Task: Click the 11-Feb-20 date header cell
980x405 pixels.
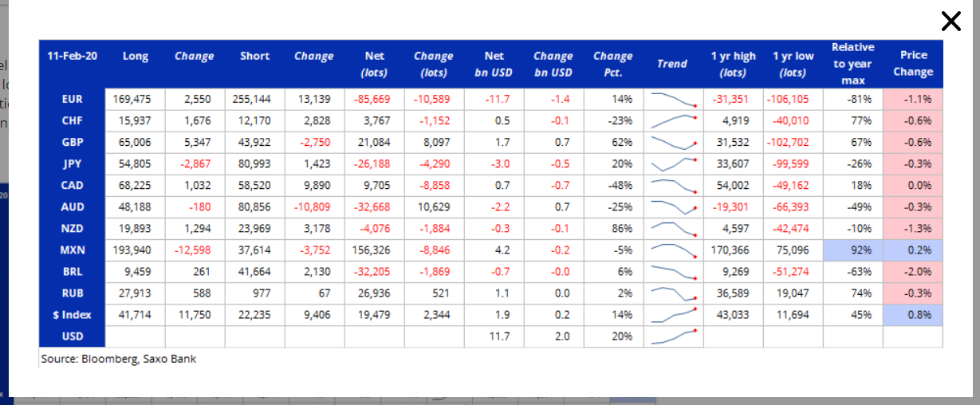Action: pyautogui.click(x=73, y=57)
